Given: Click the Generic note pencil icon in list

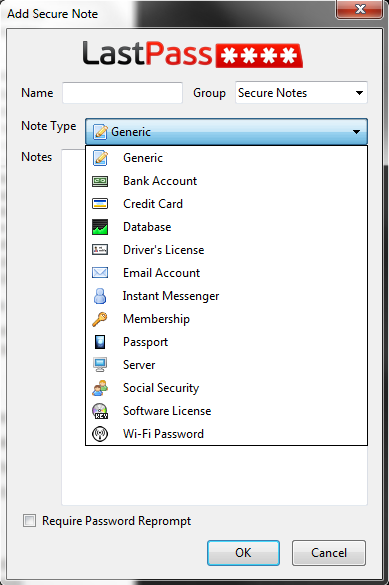Looking at the screenshot, I should click(100, 158).
